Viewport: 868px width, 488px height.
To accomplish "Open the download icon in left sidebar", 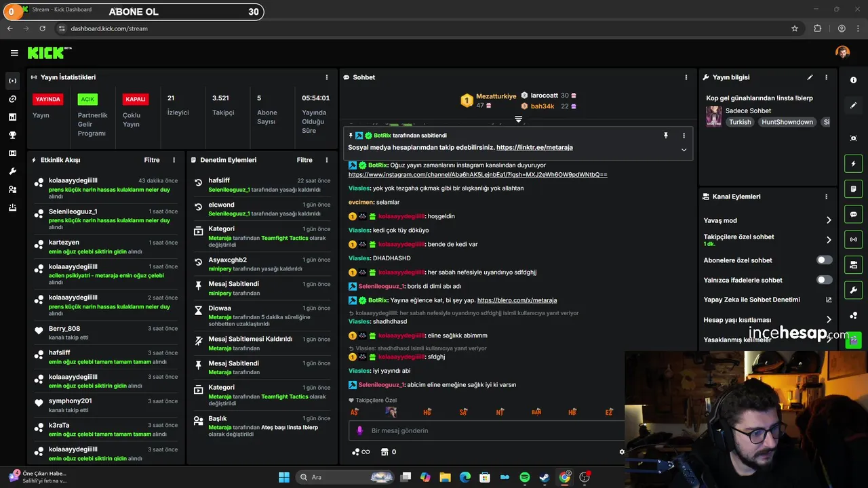I will 12,208.
